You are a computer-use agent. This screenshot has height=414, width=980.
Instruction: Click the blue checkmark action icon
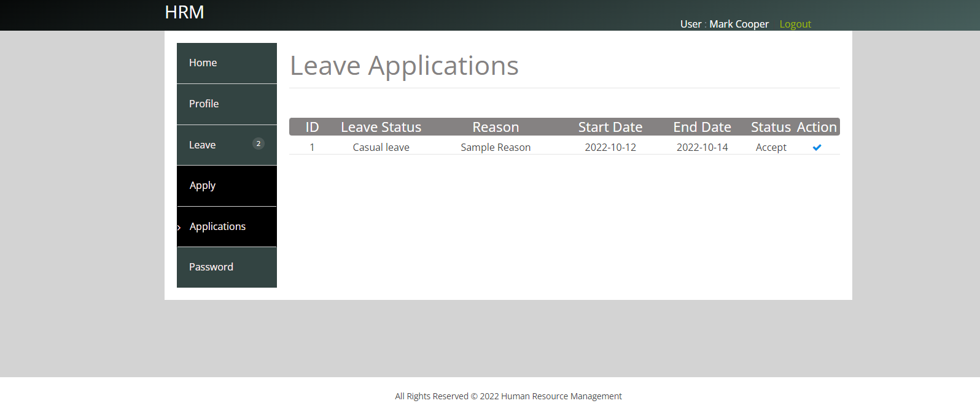pyautogui.click(x=817, y=147)
